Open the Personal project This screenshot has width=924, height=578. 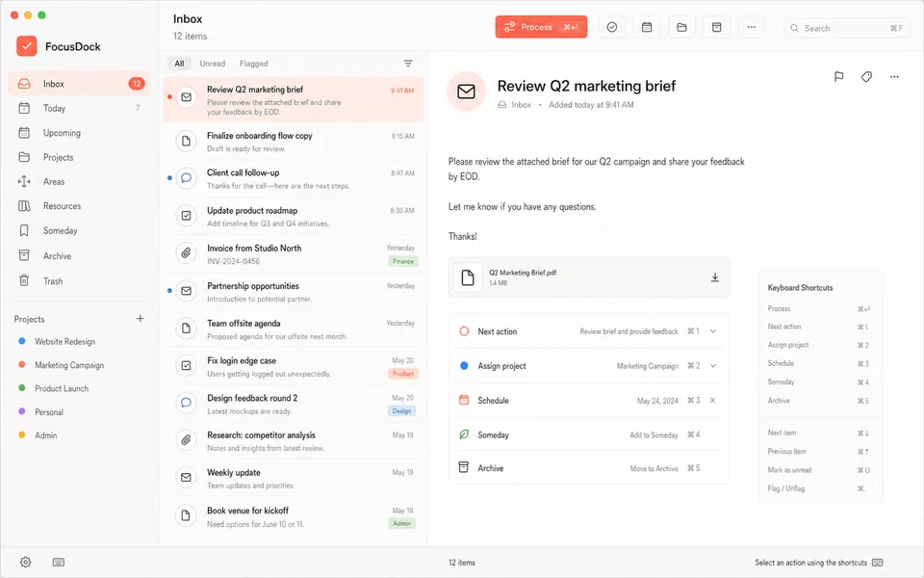(49, 411)
